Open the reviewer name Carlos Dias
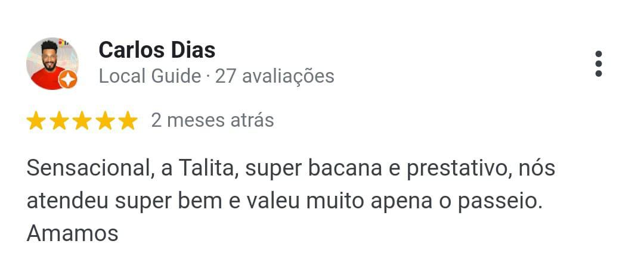 point(157,50)
